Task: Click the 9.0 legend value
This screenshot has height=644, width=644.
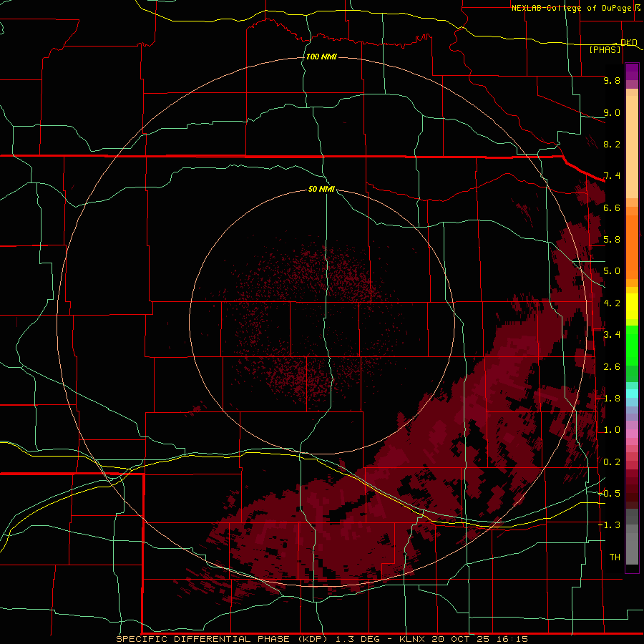Action: click(x=612, y=112)
